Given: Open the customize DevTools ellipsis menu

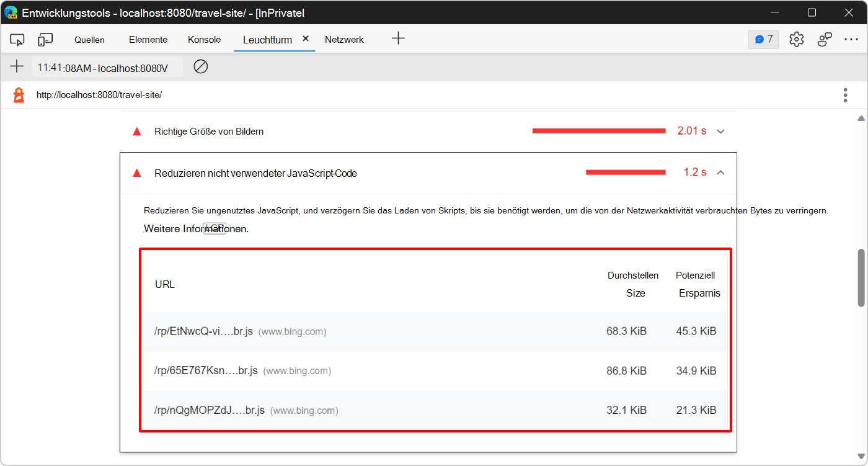Looking at the screenshot, I should [x=851, y=39].
